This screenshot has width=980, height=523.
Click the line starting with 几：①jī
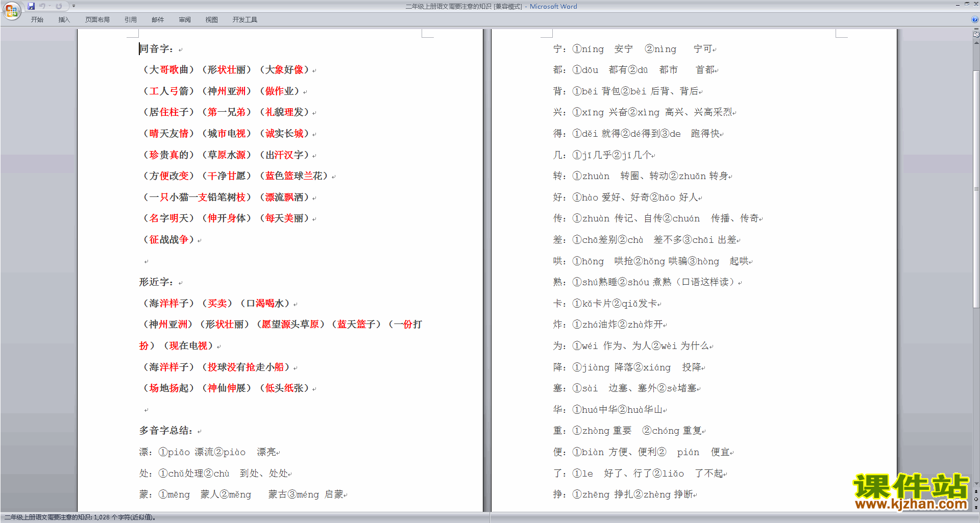tap(603, 155)
